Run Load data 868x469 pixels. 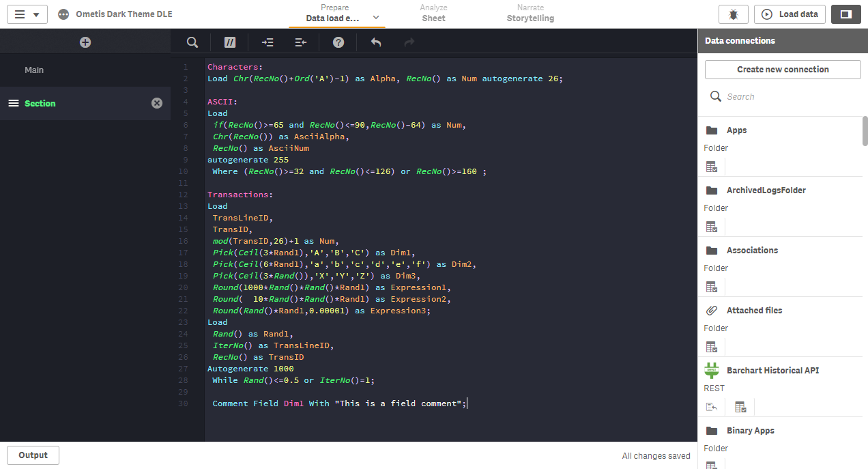click(790, 14)
